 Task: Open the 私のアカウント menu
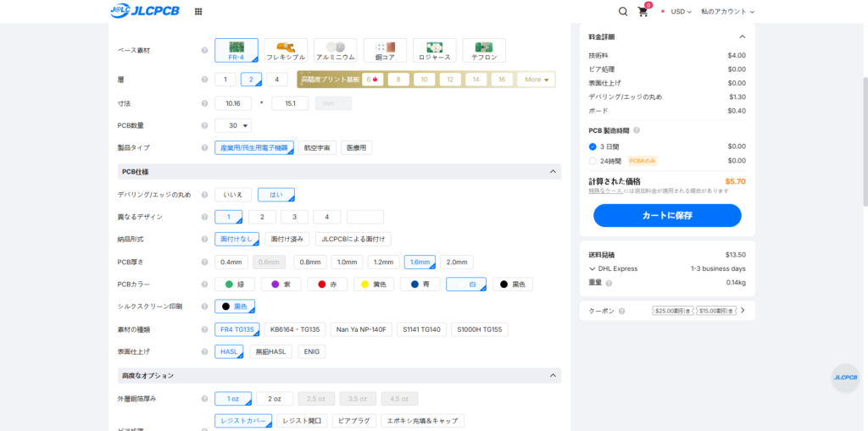(727, 12)
